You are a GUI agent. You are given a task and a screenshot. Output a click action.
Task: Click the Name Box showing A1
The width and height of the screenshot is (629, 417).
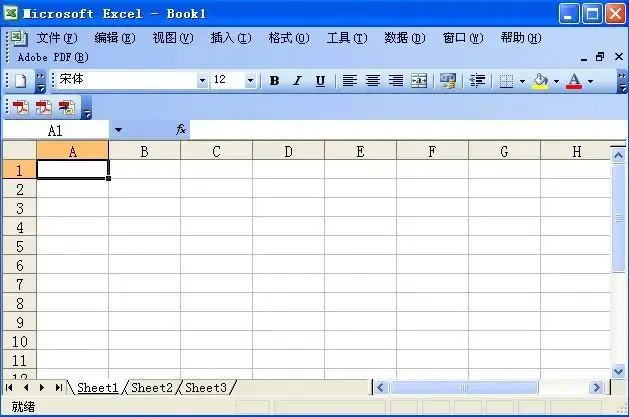tap(55, 131)
